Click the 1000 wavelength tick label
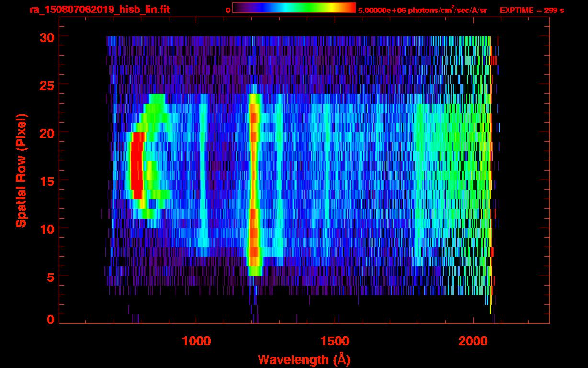This screenshot has height=368, width=588. click(196, 341)
